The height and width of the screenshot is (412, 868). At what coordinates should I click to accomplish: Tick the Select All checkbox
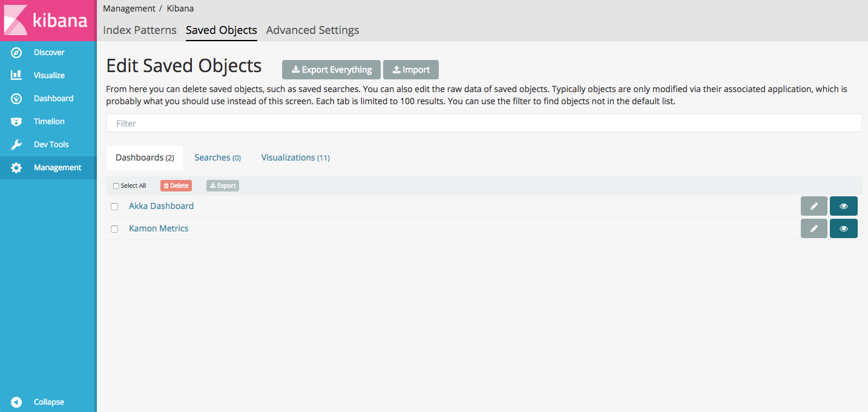point(116,186)
